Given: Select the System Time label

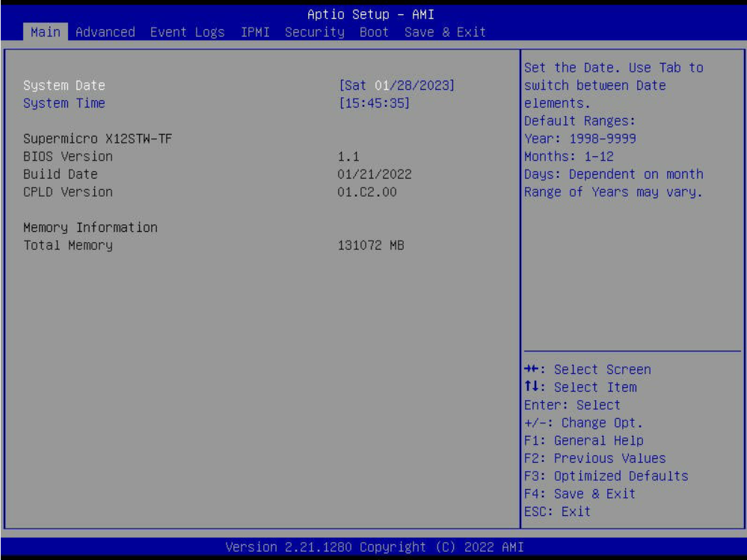Looking at the screenshot, I should coord(64,103).
